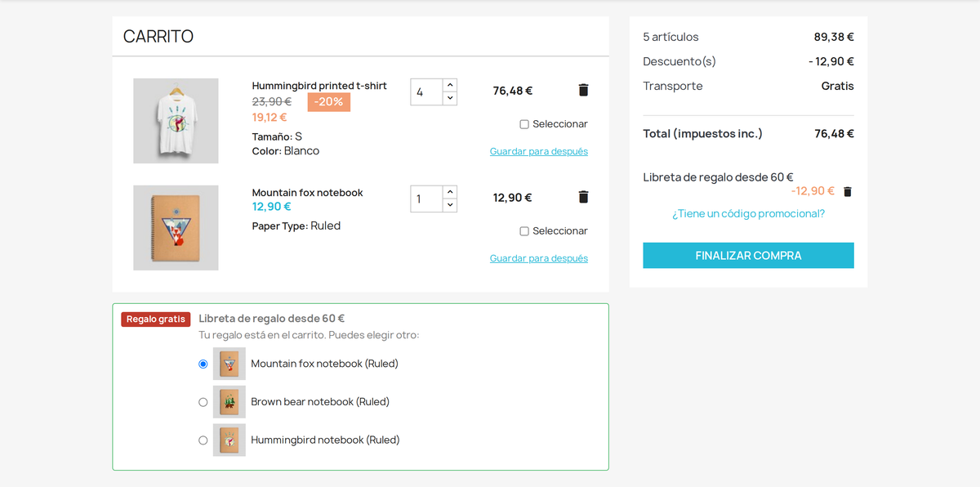Click the Tamaño: S attribute

tap(277, 136)
